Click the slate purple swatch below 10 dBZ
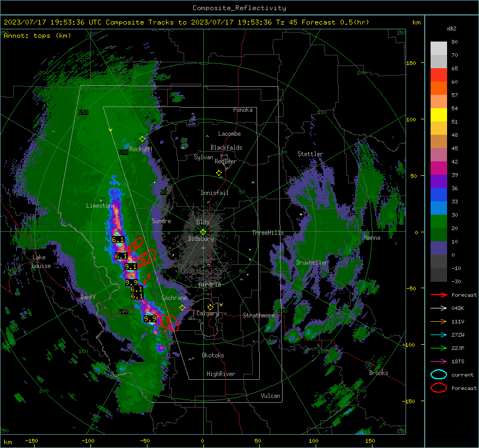479x448 pixels. point(439,248)
